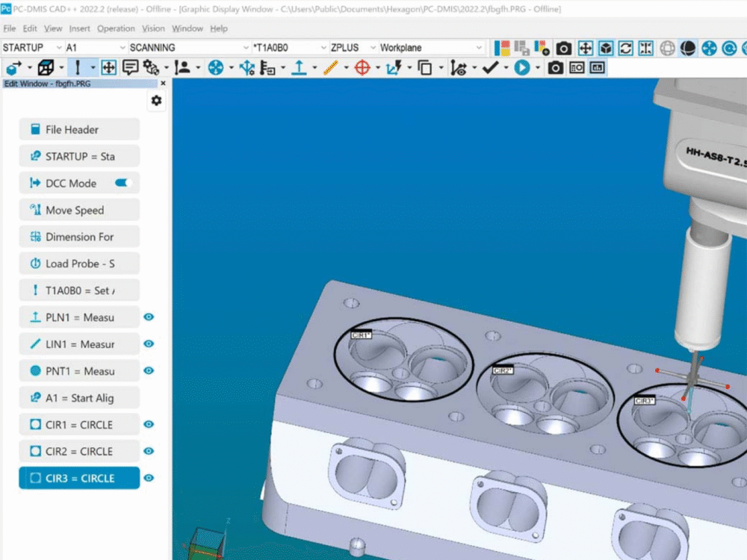
Task: Click the graphic view layout icon
Action: 502,48
